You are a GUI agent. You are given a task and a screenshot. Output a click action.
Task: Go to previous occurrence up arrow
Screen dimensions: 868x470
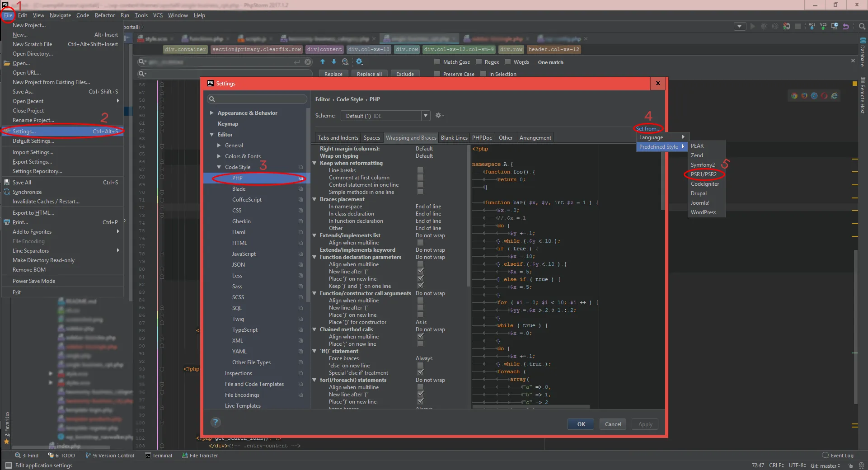pos(323,62)
